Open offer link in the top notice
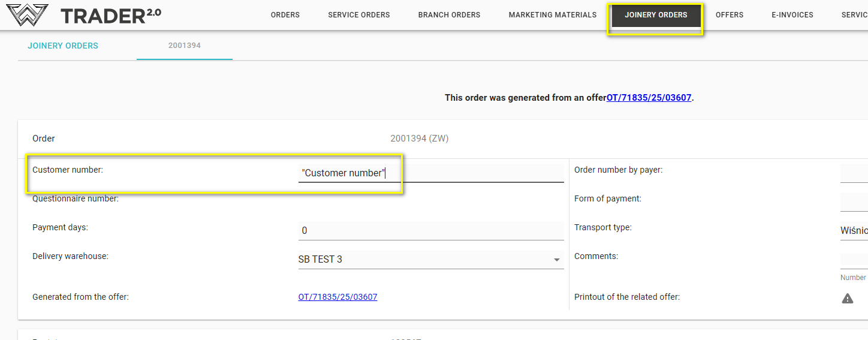The image size is (868, 340). click(x=649, y=98)
